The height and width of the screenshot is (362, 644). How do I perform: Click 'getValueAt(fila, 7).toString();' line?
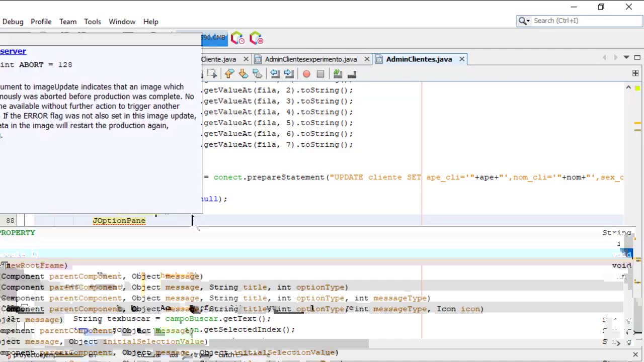(x=278, y=145)
